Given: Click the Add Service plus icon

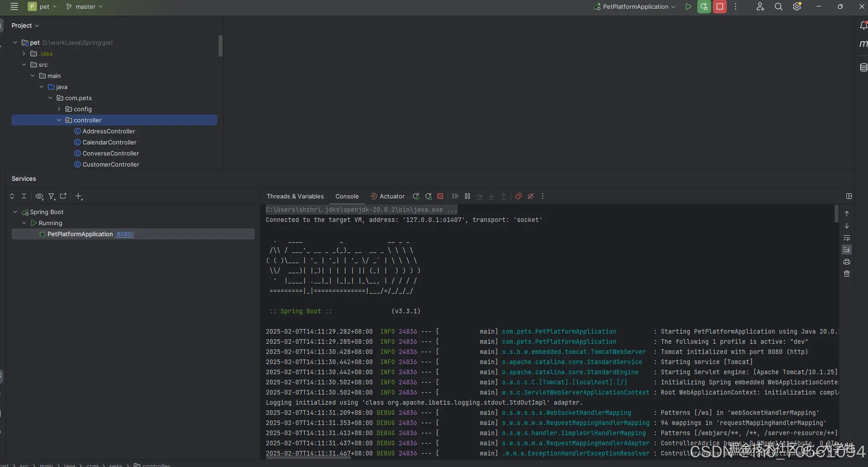Looking at the screenshot, I should coord(78,197).
